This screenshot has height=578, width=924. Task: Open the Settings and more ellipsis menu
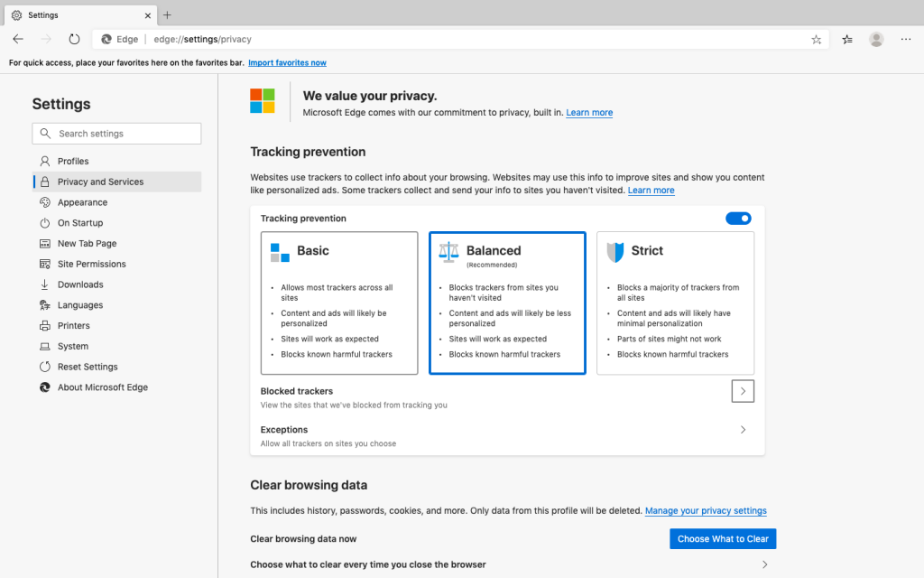(x=906, y=39)
